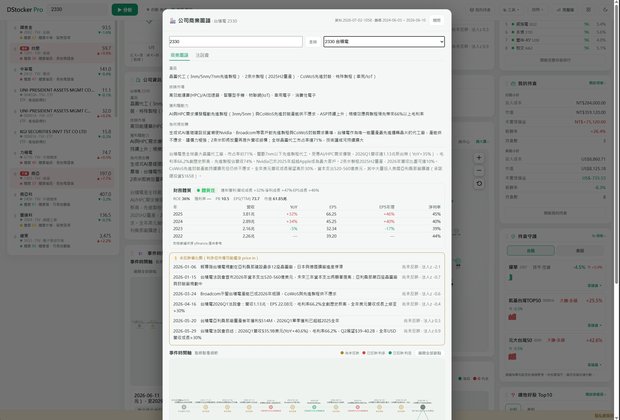This screenshot has width=620, height=420.
Task: Select the KGI SECURITIES INVT TST row
Action: click(63, 134)
